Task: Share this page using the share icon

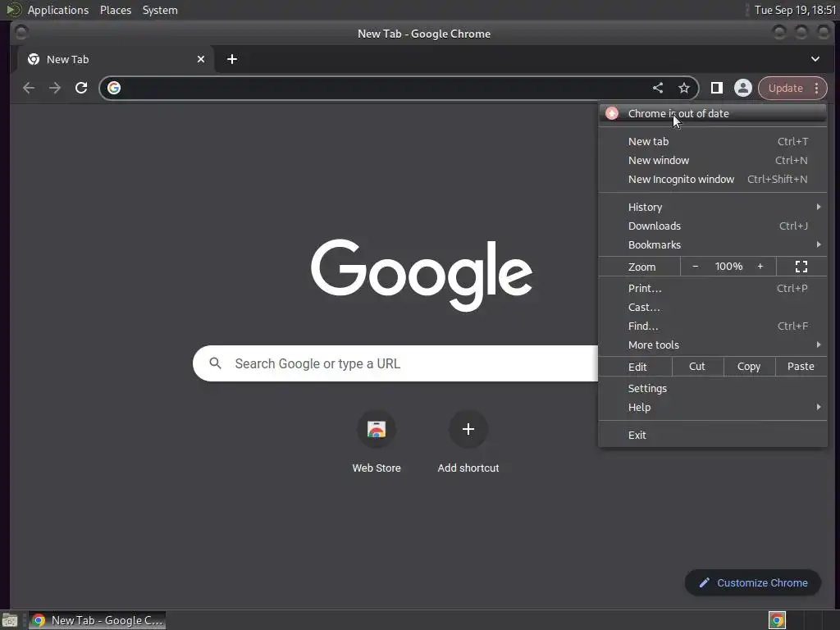Action: point(658,88)
